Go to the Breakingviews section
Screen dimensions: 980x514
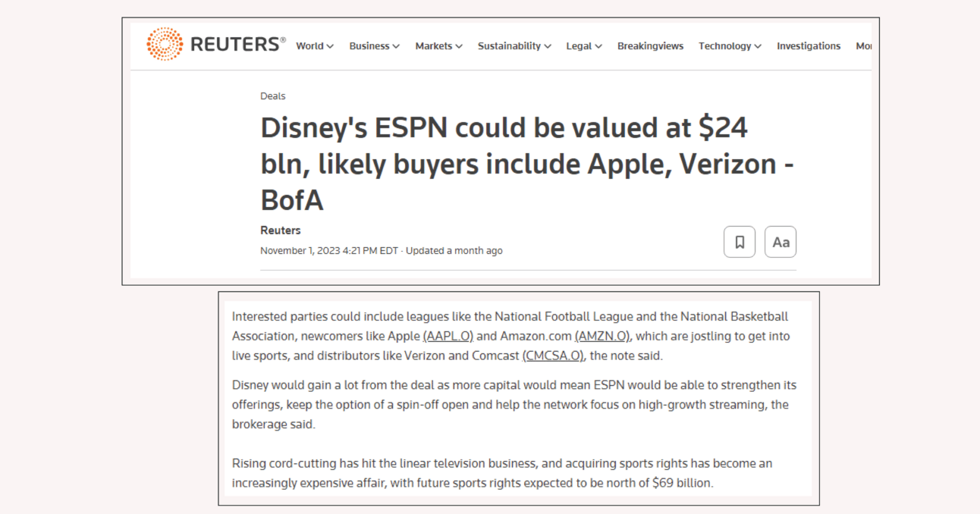click(x=650, y=45)
